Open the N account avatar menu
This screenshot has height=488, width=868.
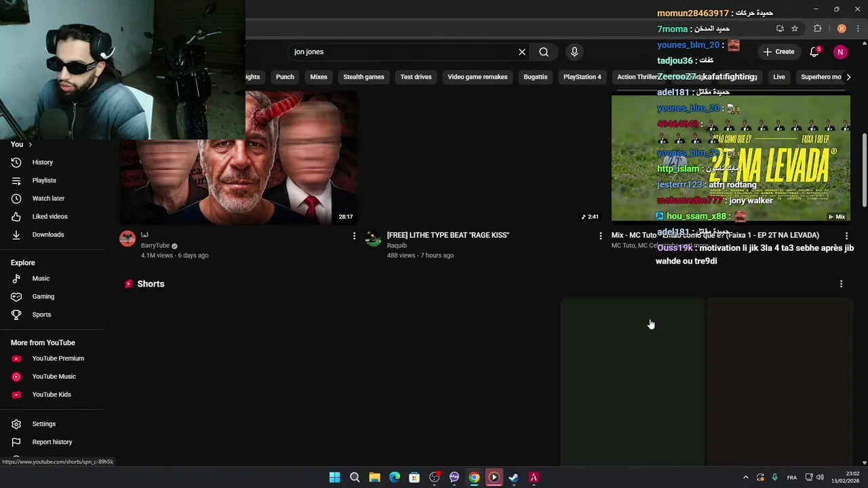tap(840, 52)
